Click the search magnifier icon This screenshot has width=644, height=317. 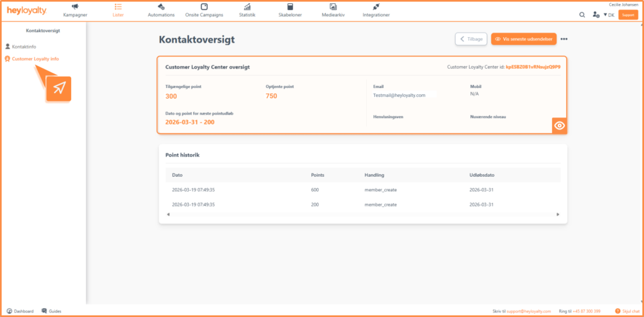pyautogui.click(x=582, y=15)
